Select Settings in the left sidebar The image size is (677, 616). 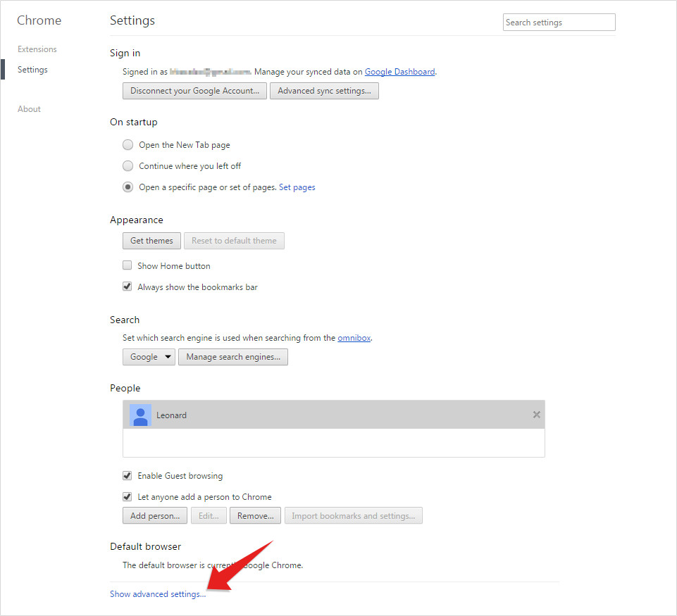(x=33, y=70)
